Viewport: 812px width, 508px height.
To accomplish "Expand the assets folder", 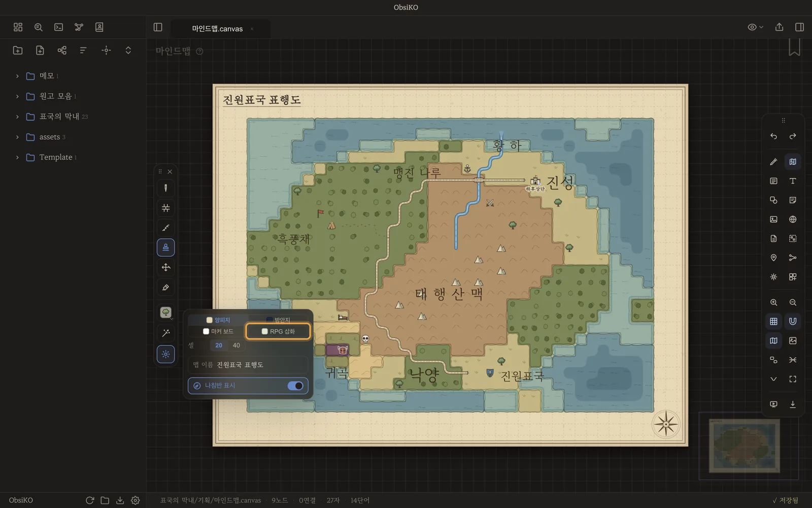I will pyautogui.click(x=17, y=137).
